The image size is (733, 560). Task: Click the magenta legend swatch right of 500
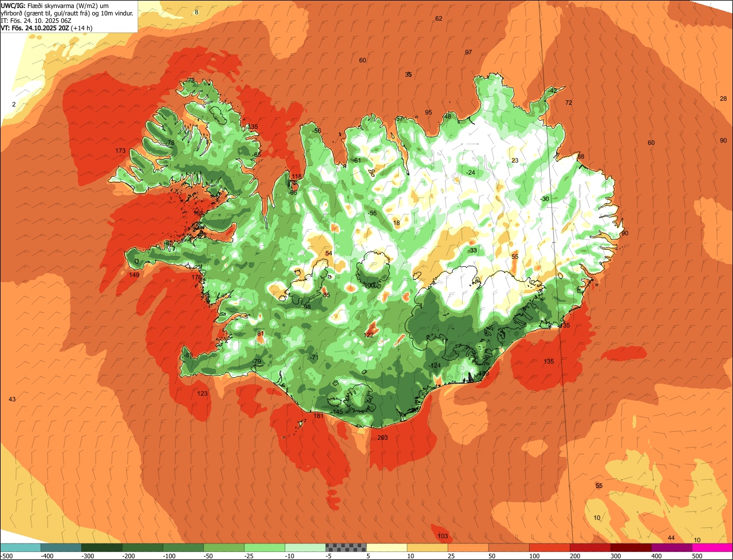click(712, 547)
